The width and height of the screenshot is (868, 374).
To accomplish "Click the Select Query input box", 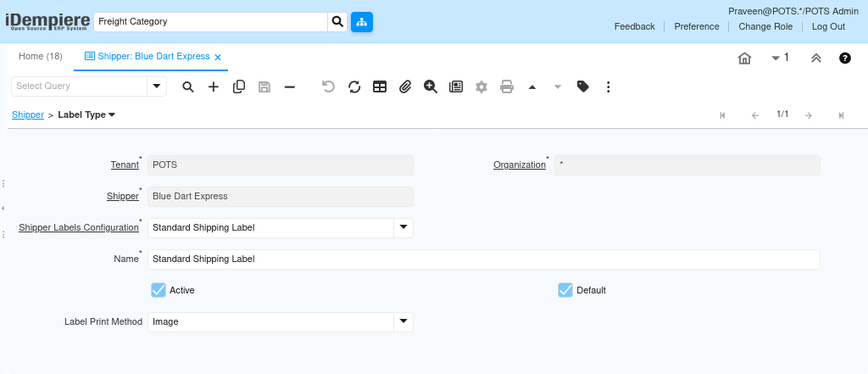I will coord(79,87).
